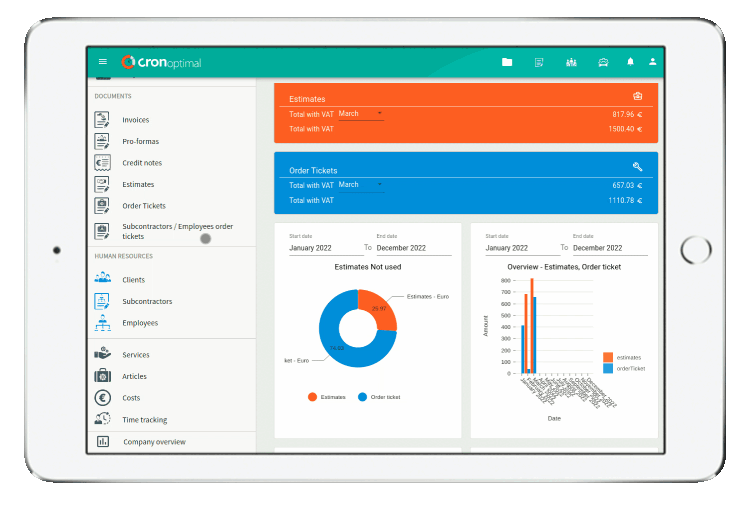Click the folder icon in top bar
756x521 pixels.
(507, 62)
